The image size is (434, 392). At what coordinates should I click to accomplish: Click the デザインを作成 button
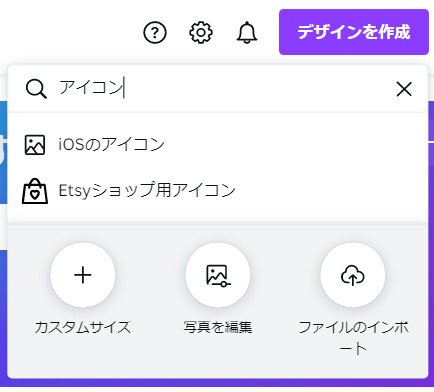(354, 32)
